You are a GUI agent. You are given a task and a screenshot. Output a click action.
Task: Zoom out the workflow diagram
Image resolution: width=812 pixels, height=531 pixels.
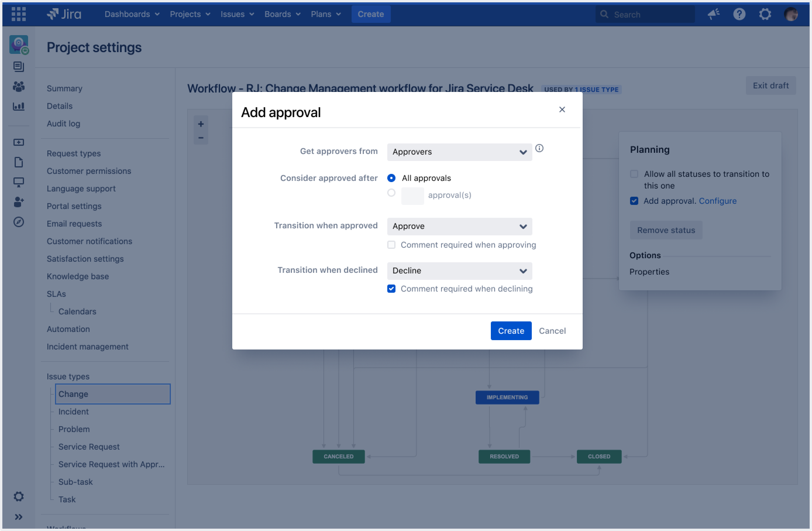tap(201, 138)
